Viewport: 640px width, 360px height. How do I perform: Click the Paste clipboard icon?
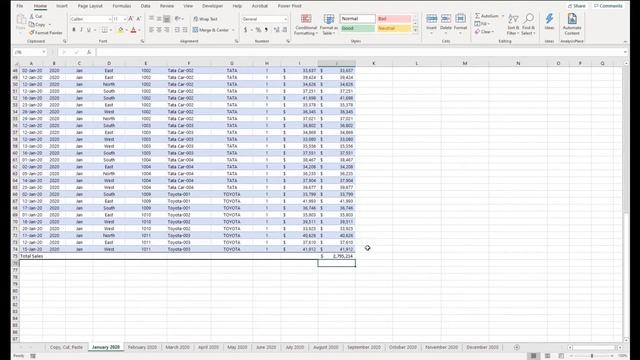tap(21, 20)
